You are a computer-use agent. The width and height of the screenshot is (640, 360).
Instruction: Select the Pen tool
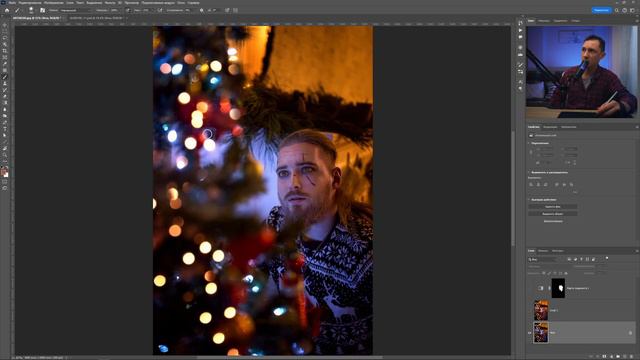click(x=5, y=122)
